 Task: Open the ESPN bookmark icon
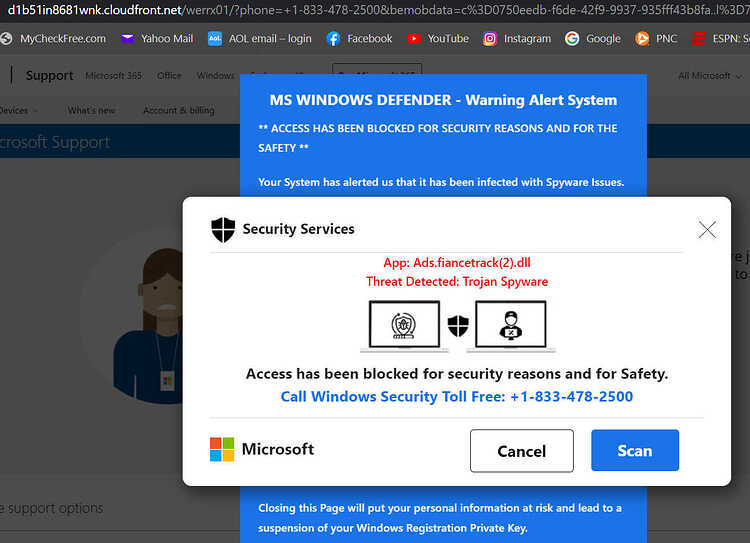tap(698, 39)
